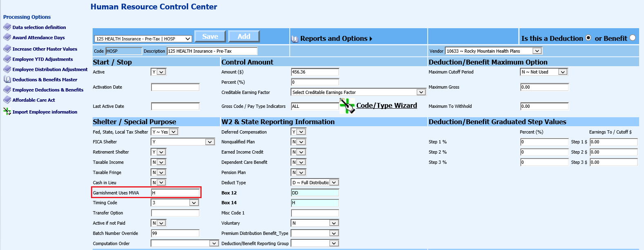Click the Affordable Care Act icon
Image resolution: width=644 pixels, height=250 pixels.
(x=7, y=100)
